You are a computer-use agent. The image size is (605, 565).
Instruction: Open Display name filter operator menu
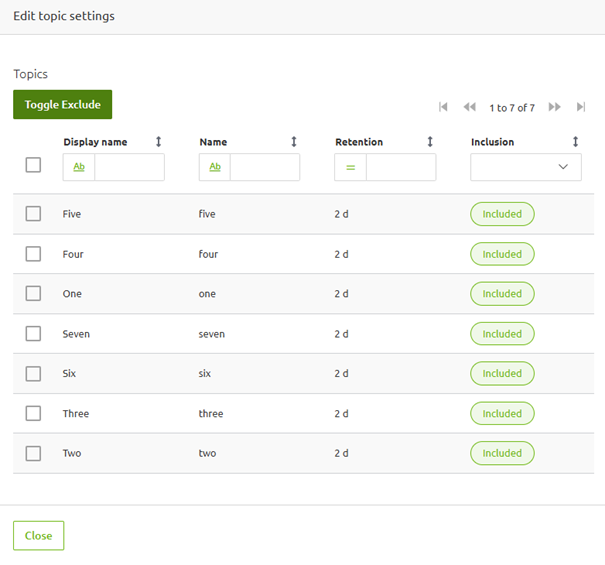pyautogui.click(x=79, y=167)
